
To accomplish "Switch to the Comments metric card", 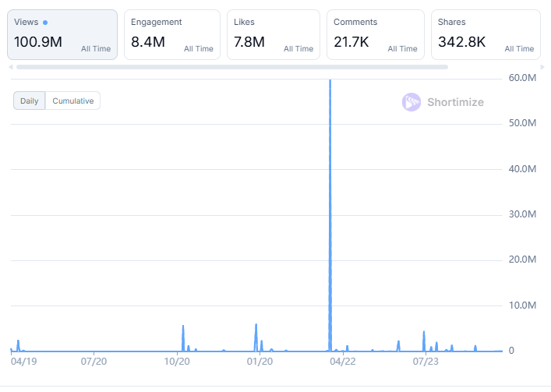I will point(375,35).
